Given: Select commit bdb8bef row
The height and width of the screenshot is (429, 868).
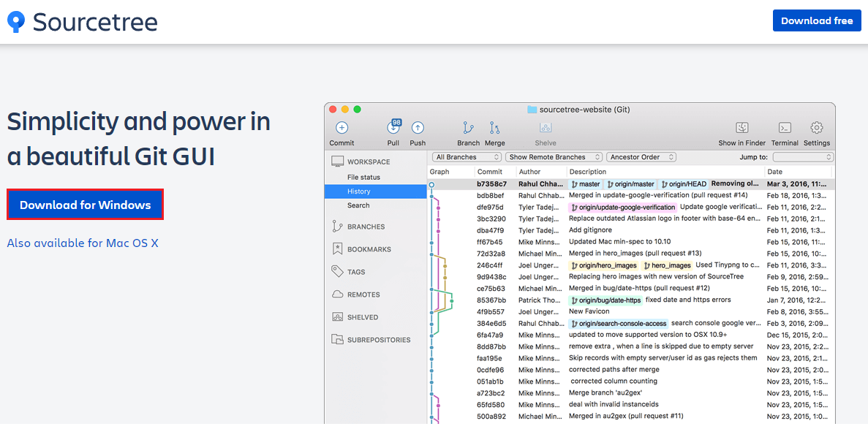Looking at the screenshot, I should (631, 195).
